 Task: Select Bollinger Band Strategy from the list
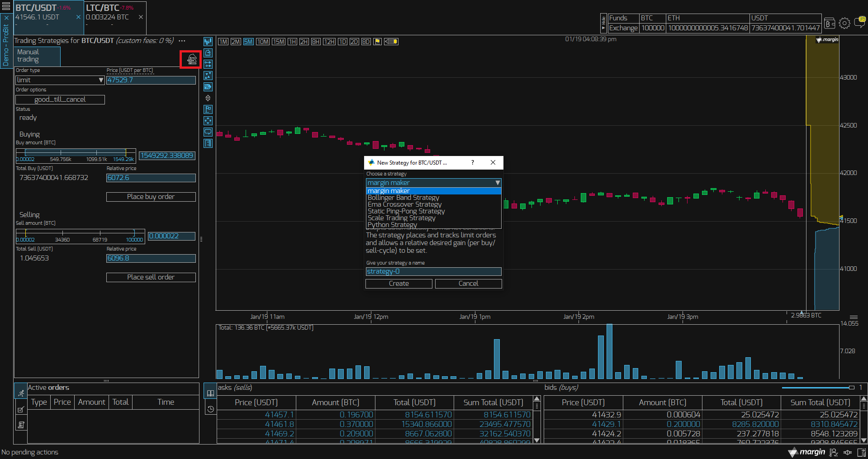[403, 198]
